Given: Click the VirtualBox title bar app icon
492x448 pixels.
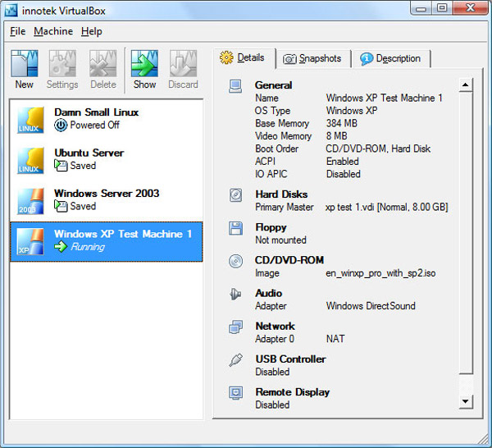Looking at the screenshot, I should pyautogui.click(x=11, y=11).
